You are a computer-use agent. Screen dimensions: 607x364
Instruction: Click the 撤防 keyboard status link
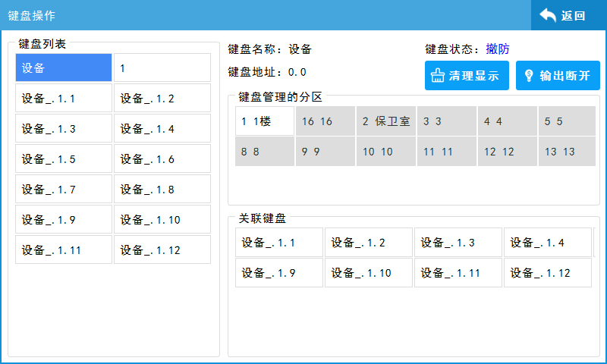tap(498, 49)
